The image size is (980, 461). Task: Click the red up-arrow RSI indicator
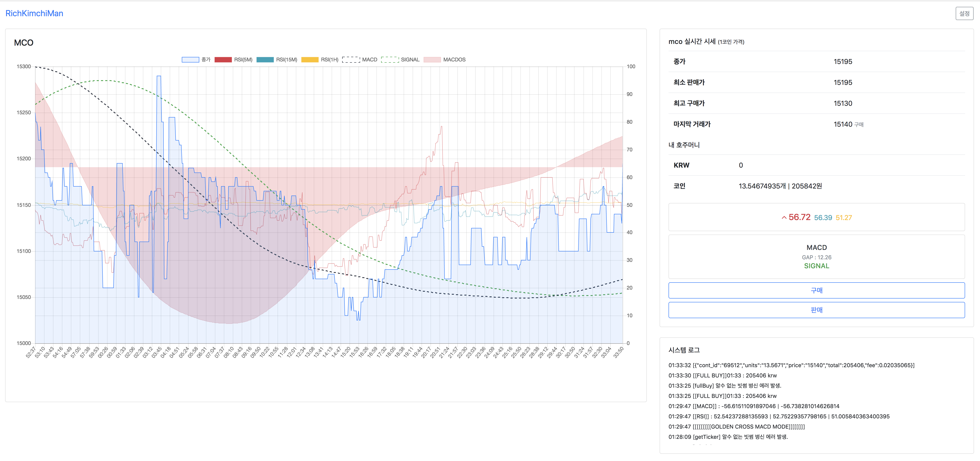click(784, 218)
